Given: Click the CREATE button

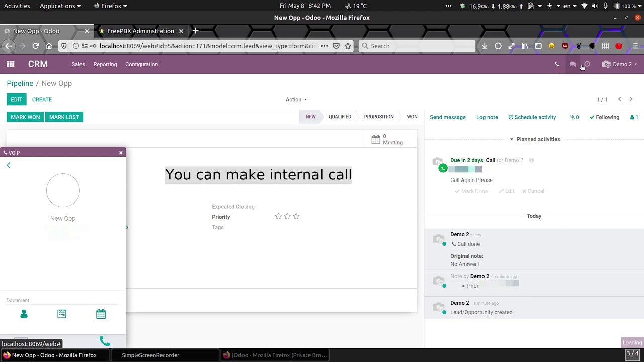Looking at the screenshot, I should coord(42,99).
